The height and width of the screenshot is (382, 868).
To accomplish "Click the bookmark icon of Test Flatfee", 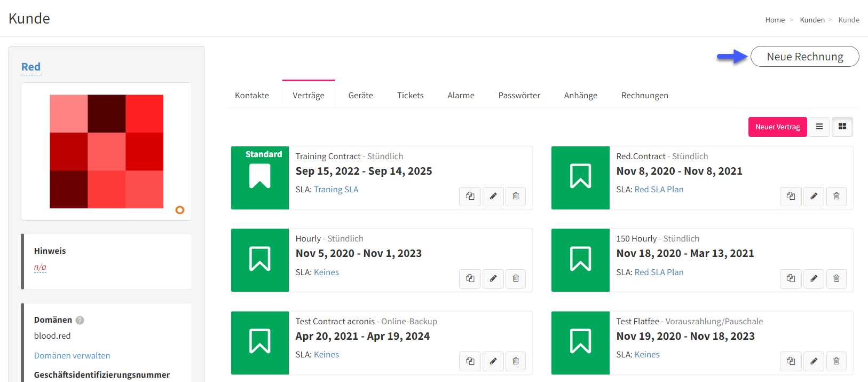I will [x=581, y=341].
